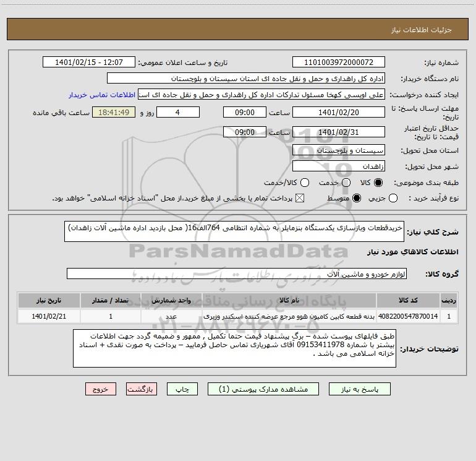Click the خروج exit button
This screenshot has height=461, width=476.
(101, 389)
